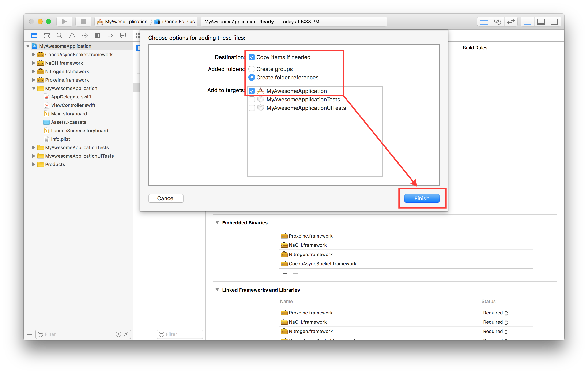Click the CocoaAsyncSocket.framework tree item

(79, 55)
